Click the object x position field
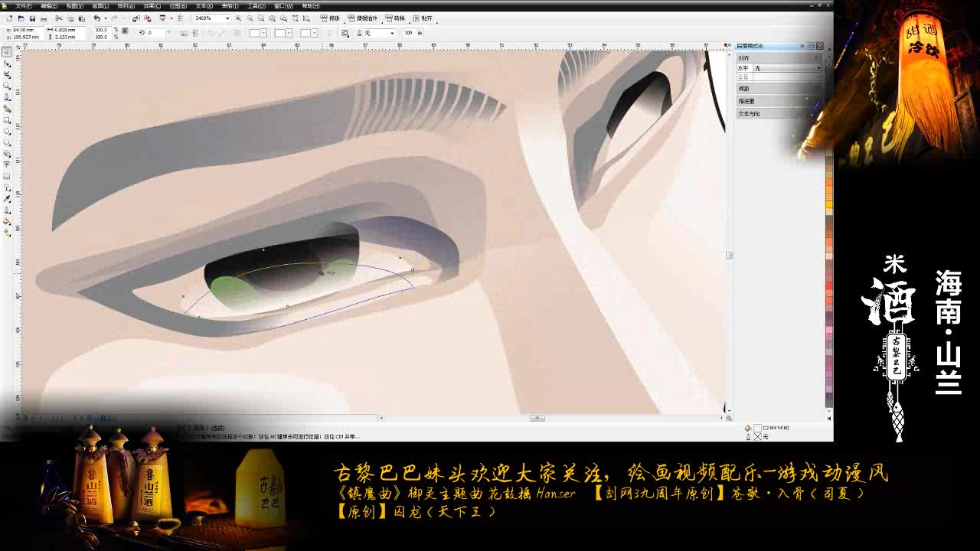 27,29
